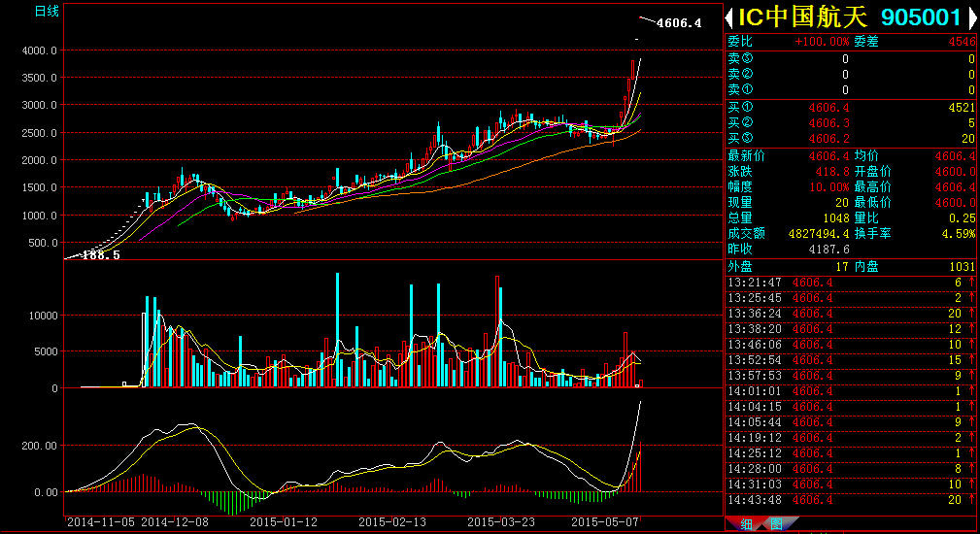Switch to the 图 chart tab
This screenshot has width=980, height=534.
[776, 524]
